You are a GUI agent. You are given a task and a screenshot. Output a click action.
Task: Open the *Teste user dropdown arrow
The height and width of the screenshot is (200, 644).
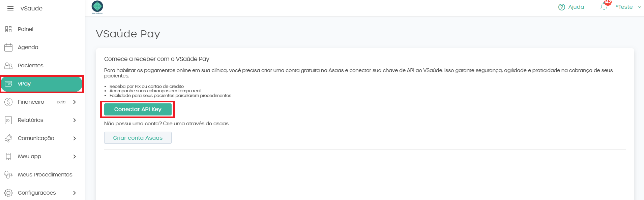click(640, 7)
